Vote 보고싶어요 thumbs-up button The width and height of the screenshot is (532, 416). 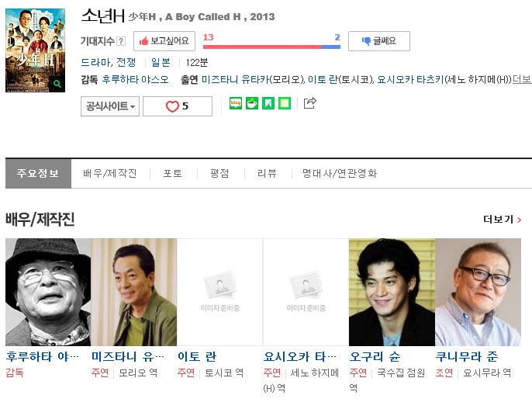164,41
